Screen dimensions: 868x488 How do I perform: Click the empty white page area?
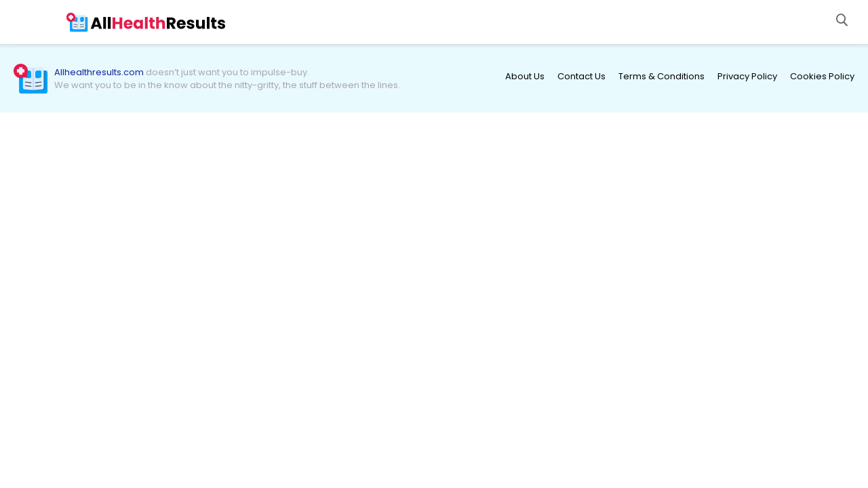434,298
